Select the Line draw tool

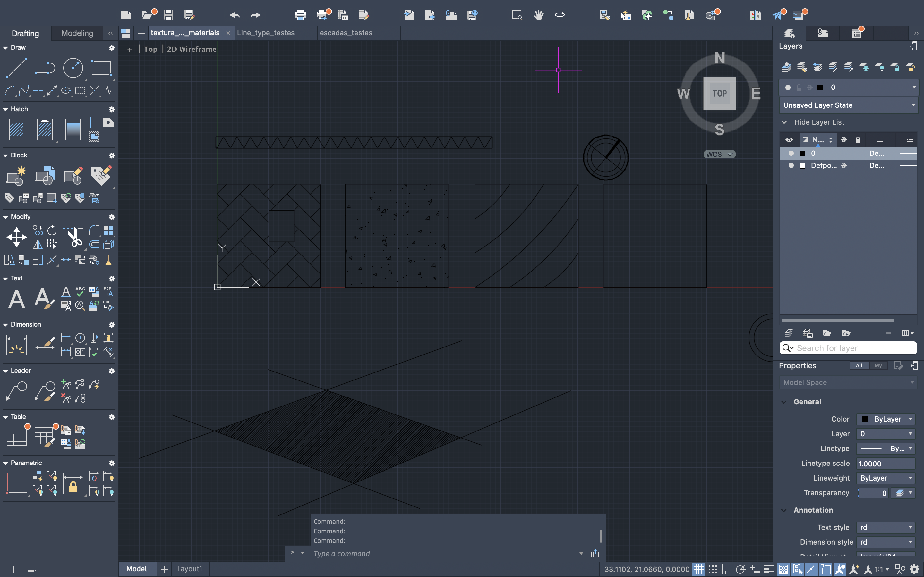click(16, 68)
